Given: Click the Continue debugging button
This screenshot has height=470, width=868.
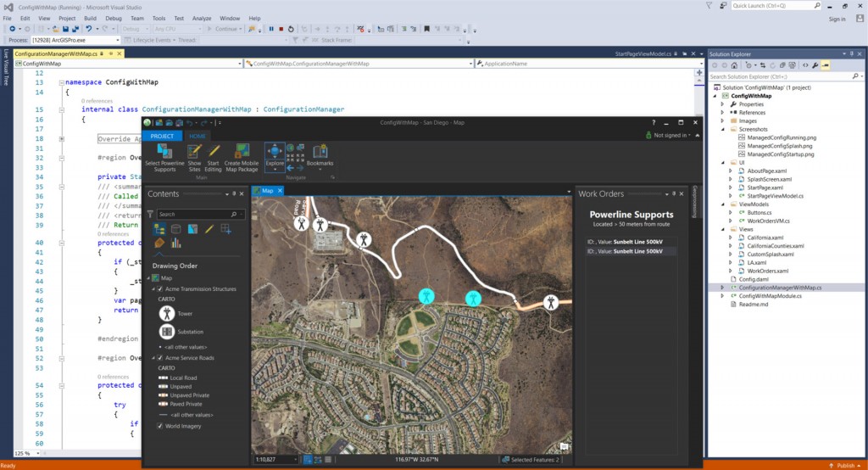Looking at the screenshot, I should point(224,29).
